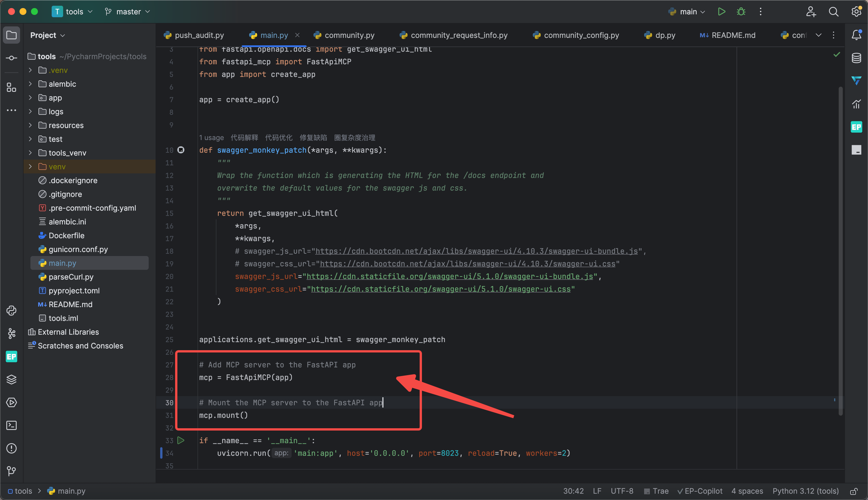The width and height of the screenshot is (868, 500).
Task: Toggle the EP-Copilot status bar widget
Action: coord(700,491)
